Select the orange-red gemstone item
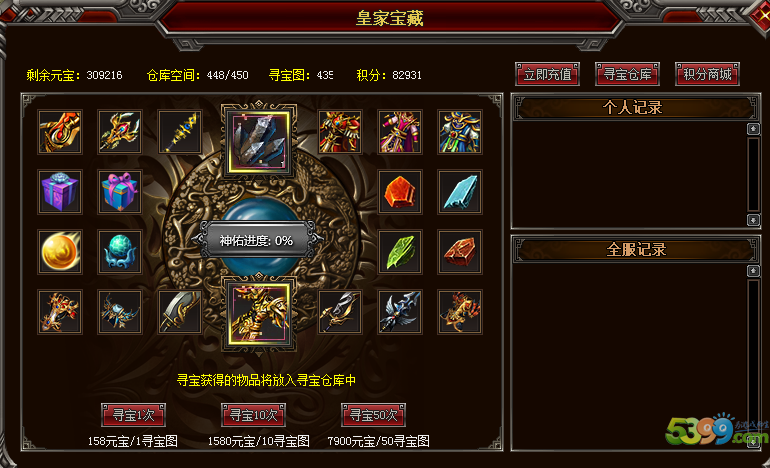 400,192
